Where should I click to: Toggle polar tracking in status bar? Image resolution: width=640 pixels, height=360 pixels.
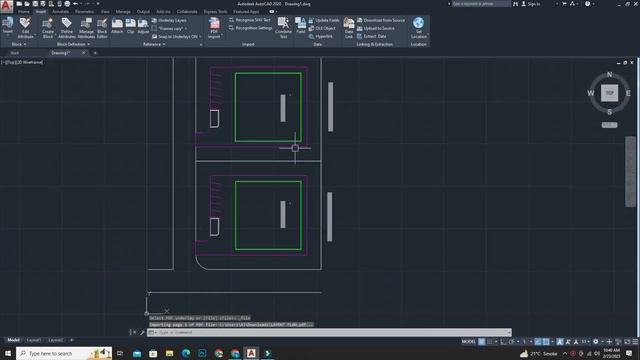pos(511,342)
